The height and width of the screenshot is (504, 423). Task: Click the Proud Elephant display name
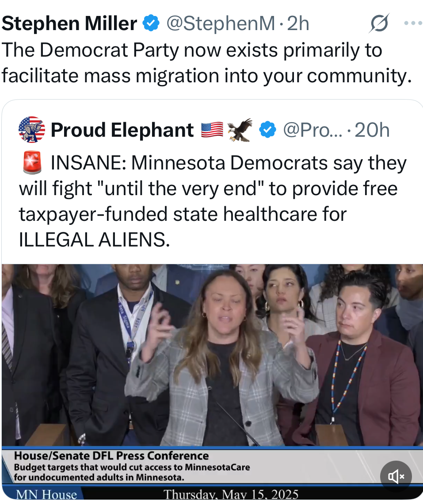[122, 130]
